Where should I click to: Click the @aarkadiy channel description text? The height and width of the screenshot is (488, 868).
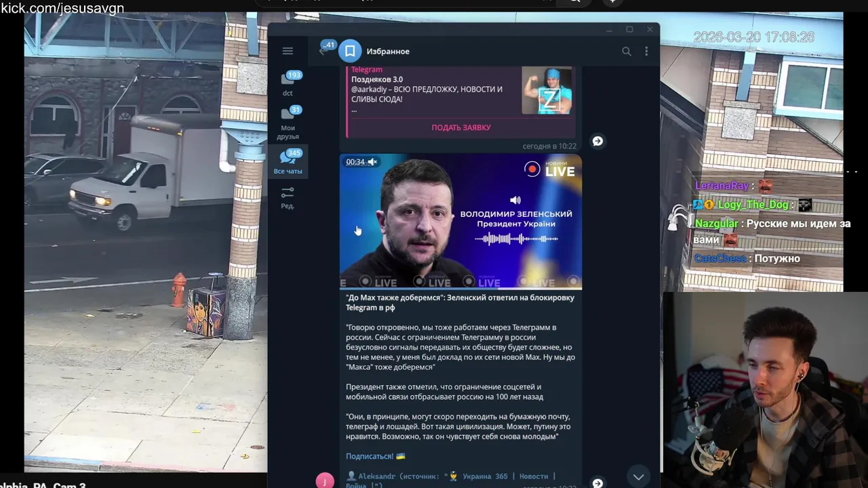click(427, 94)
